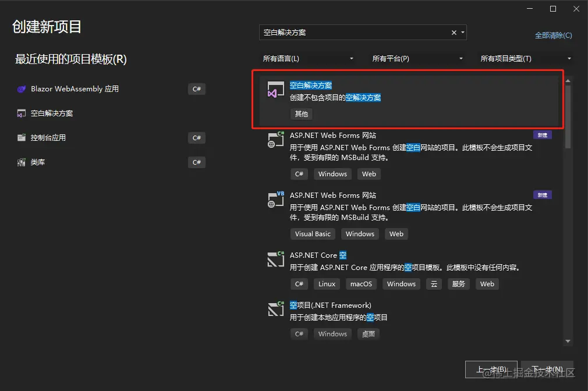Select 控制台应用 in recent templates
588x391 pixels.
pos(48,137)
